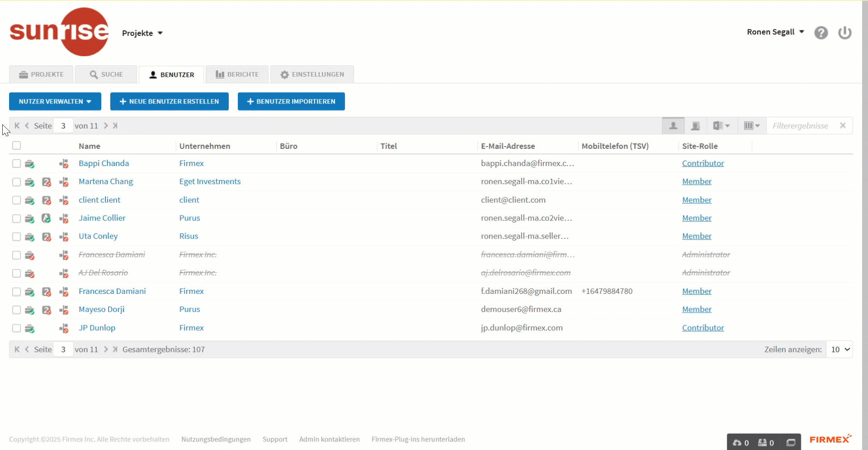The image size is (868, 450).
Task: Open the column chooser dropdown
Action: [x=752, y=126]
